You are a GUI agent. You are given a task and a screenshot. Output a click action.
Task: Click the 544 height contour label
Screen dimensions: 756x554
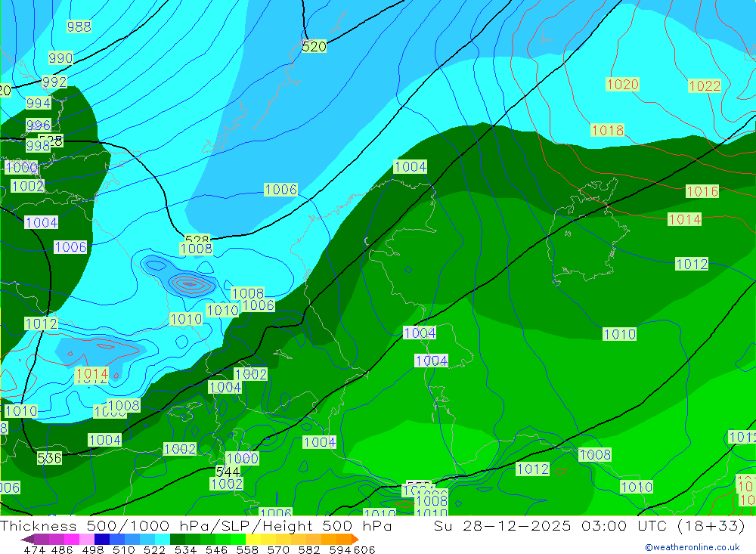[x=228, y=472]
